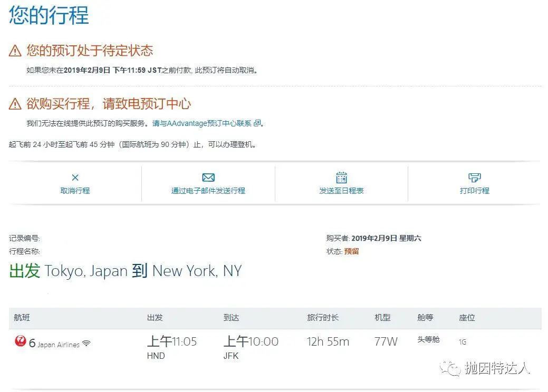Click the warning triangle beside 您的预订处于待定状态
The image size is (548, 392).
coord(14,51)
